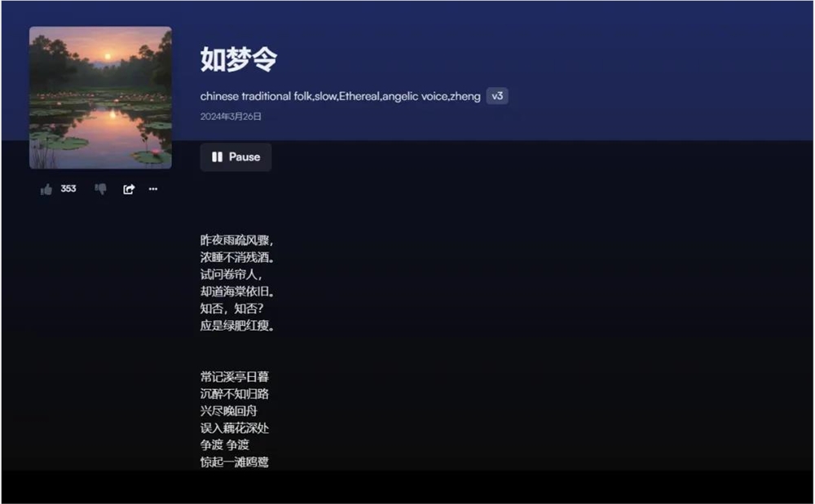
Task: Select the lyric line 昨夜雨疏风骤
Action: [x=236, y=240]
